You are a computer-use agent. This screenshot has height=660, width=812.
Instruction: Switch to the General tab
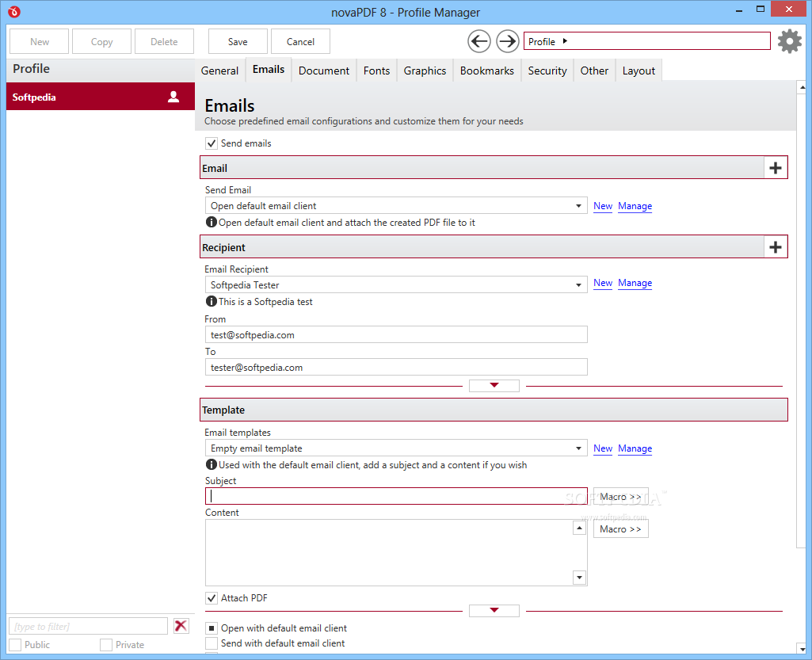pyautogui.click(x=219, y=71)
